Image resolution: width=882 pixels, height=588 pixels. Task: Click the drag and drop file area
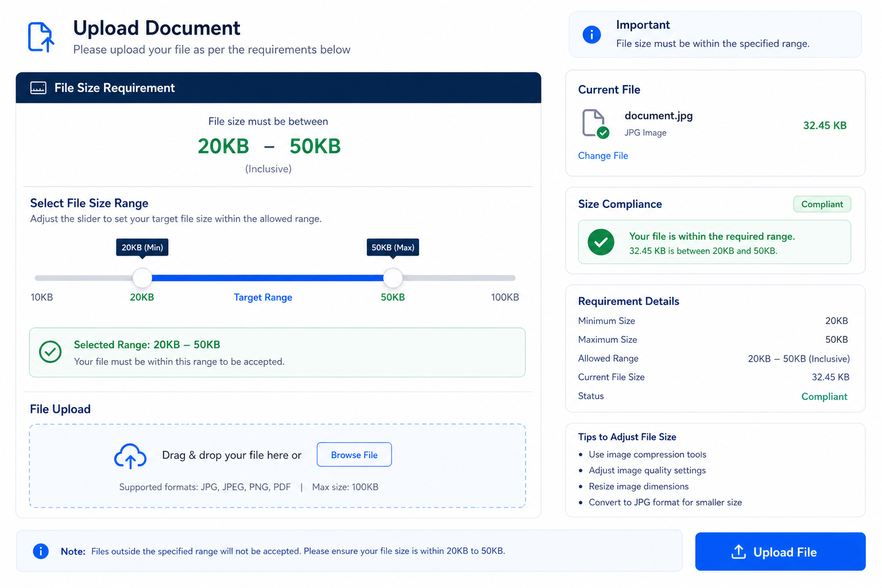pyautogui.click(x=277, y=466)
